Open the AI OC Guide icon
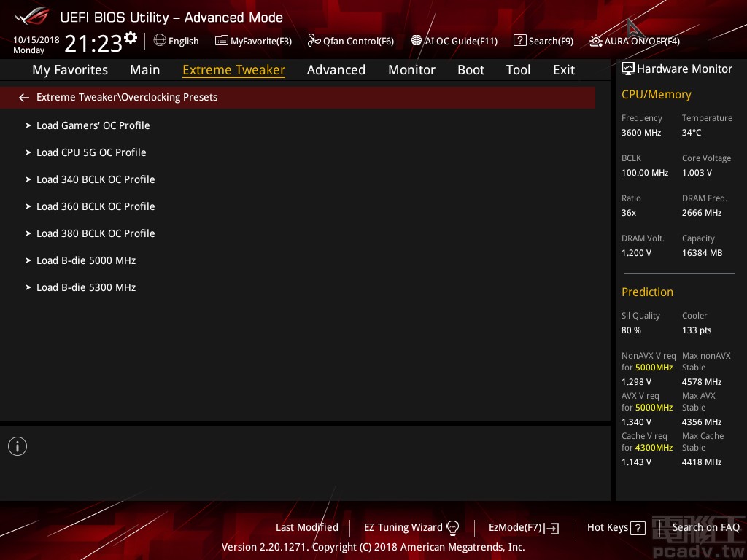 pos(418,41)
